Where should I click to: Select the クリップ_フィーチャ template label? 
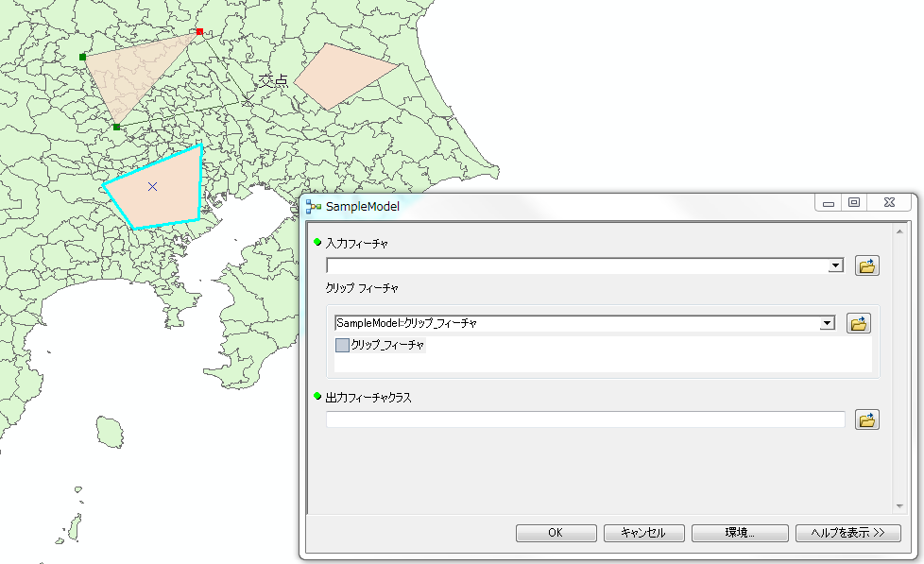coord(387,345)
